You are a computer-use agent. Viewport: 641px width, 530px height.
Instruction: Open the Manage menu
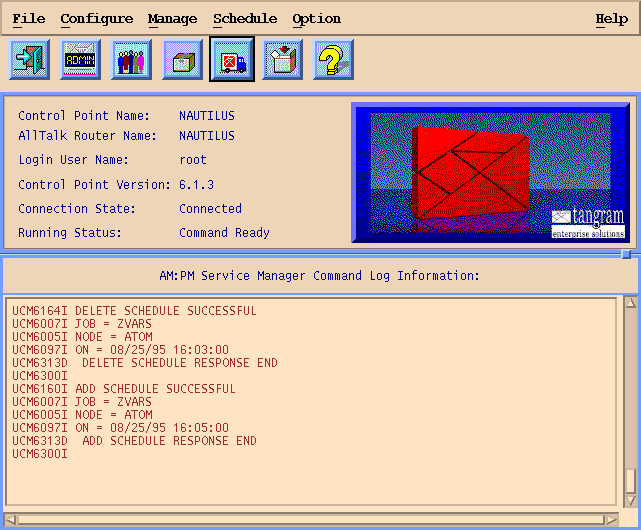pos(172,19)
